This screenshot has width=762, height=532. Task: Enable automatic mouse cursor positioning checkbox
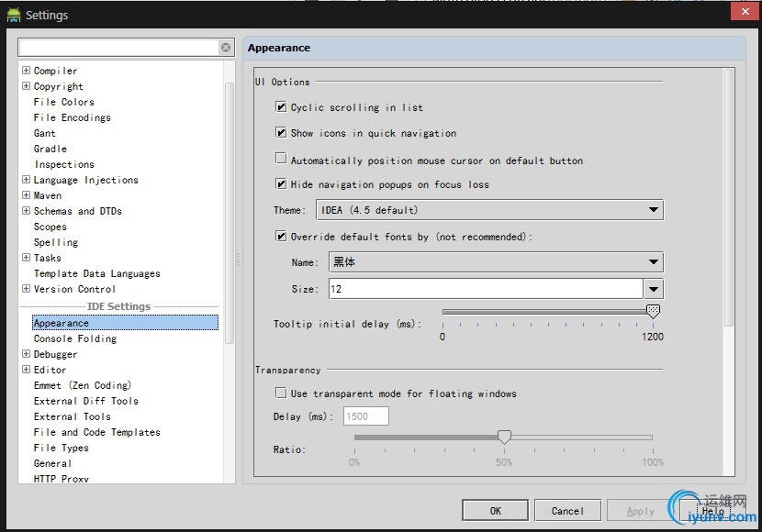(x=281, y=160)
